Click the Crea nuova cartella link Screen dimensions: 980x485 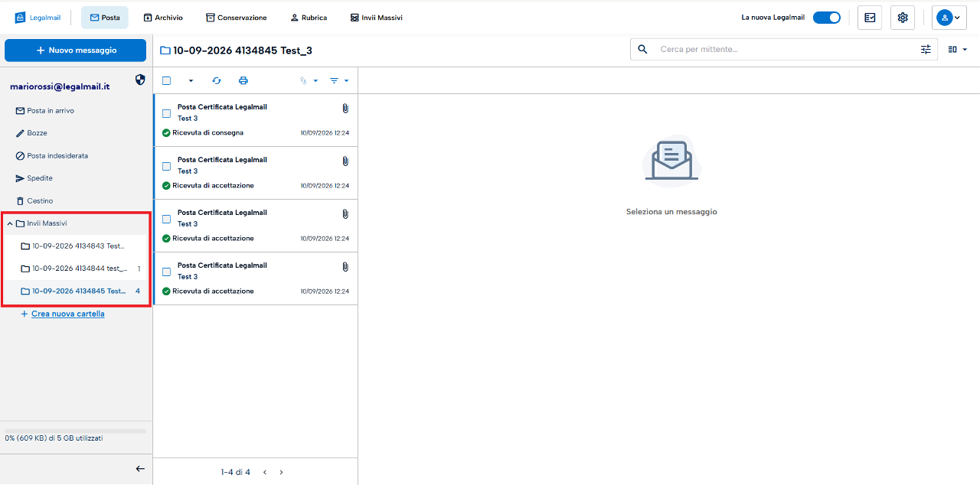(x=67, y=314)
